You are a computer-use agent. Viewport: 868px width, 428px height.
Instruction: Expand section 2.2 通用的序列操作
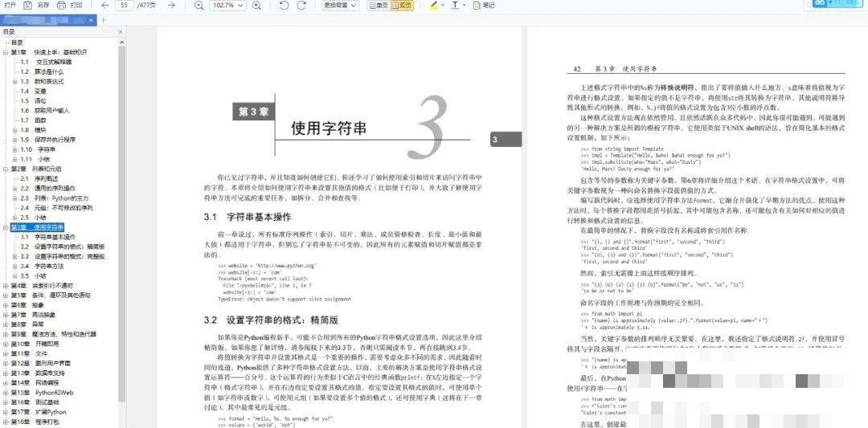[x=15, y=188]
